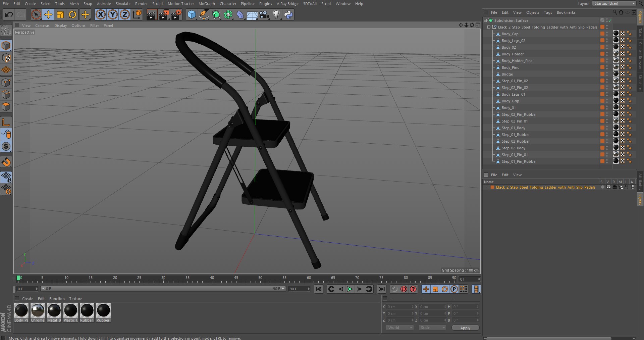Open the Spline Pen tool
This screenshot has height=340, width=644.
pos(204,14)
